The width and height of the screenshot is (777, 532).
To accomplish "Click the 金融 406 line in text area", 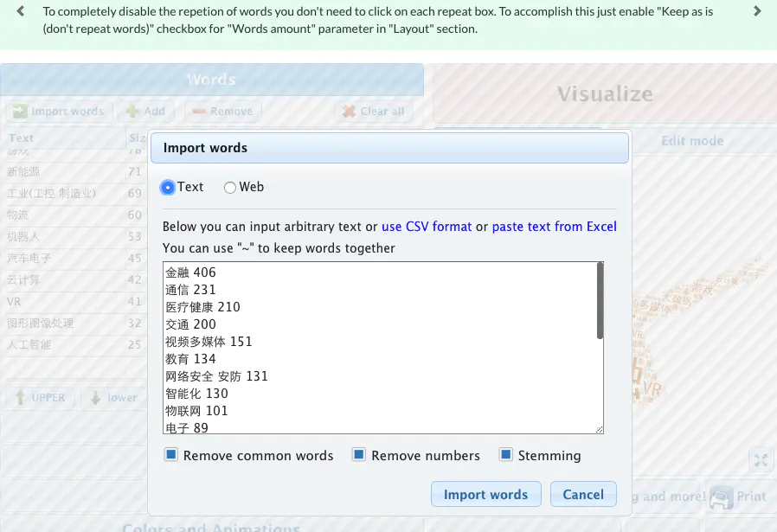I will tap(190, 272).
